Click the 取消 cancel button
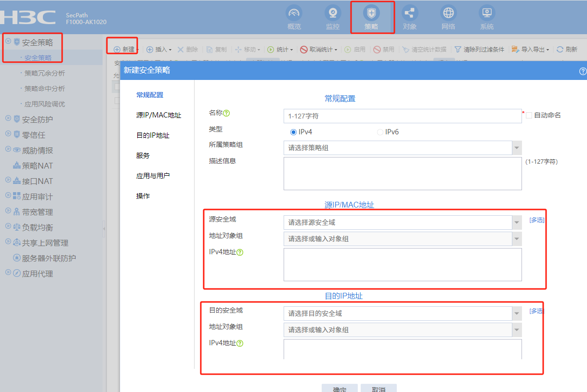 coord(378,389)
